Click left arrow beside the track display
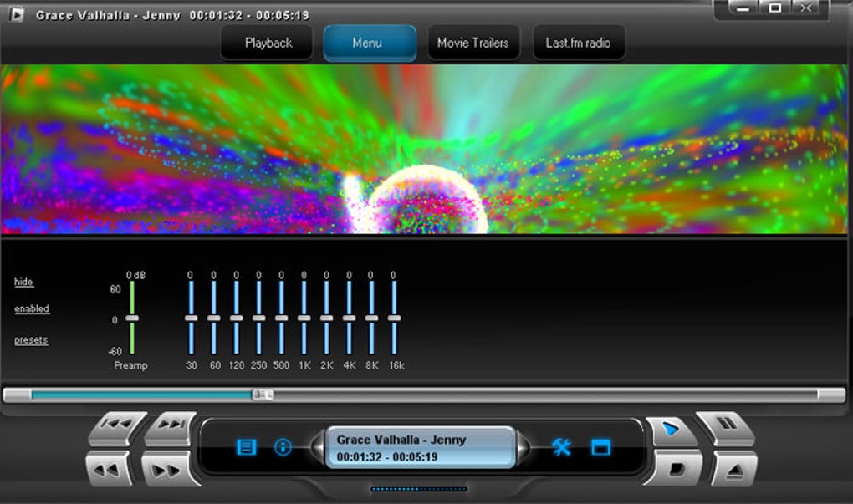This screenshot has height=504, width=853. click(x=319, y=447)
